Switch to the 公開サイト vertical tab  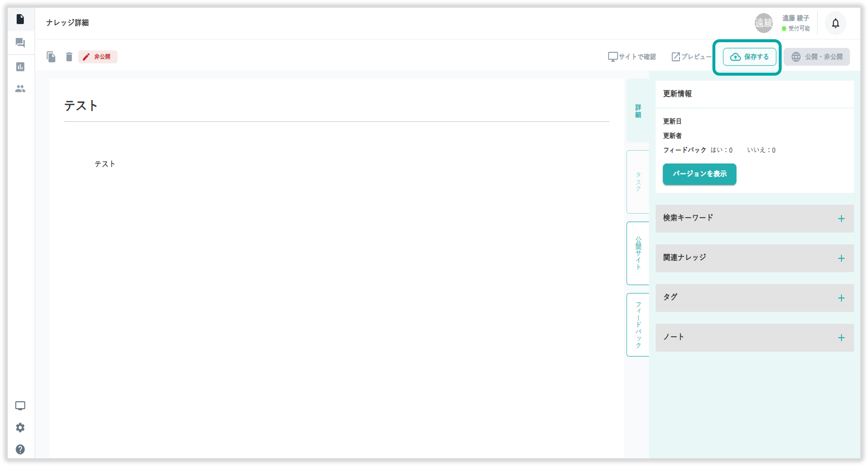[638, 253]
